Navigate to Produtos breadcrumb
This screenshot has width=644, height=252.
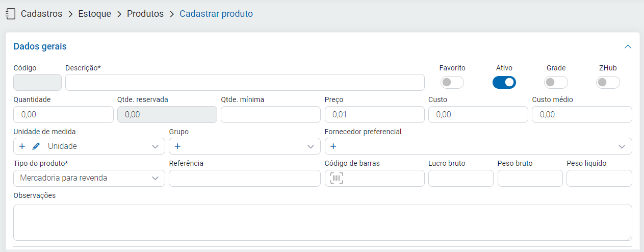[x=145, y=14]
